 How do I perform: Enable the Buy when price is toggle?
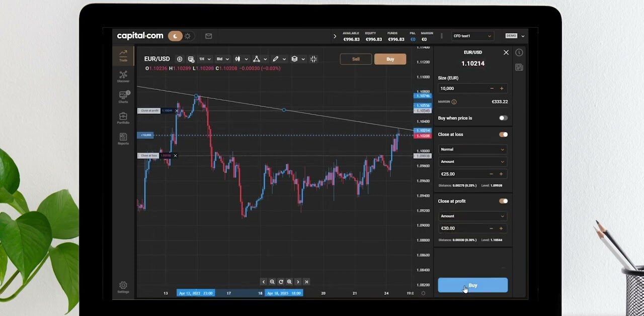pos(503,118)
